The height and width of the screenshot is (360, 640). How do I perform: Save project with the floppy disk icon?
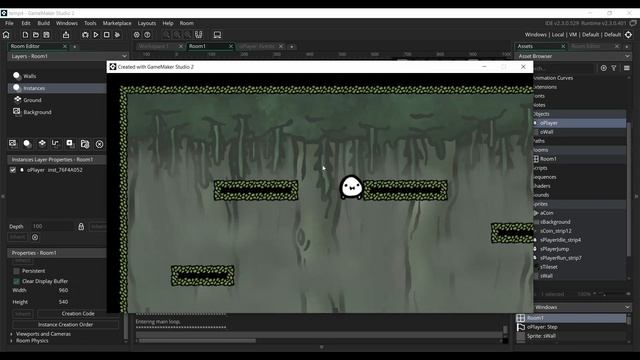click(47, 35)
